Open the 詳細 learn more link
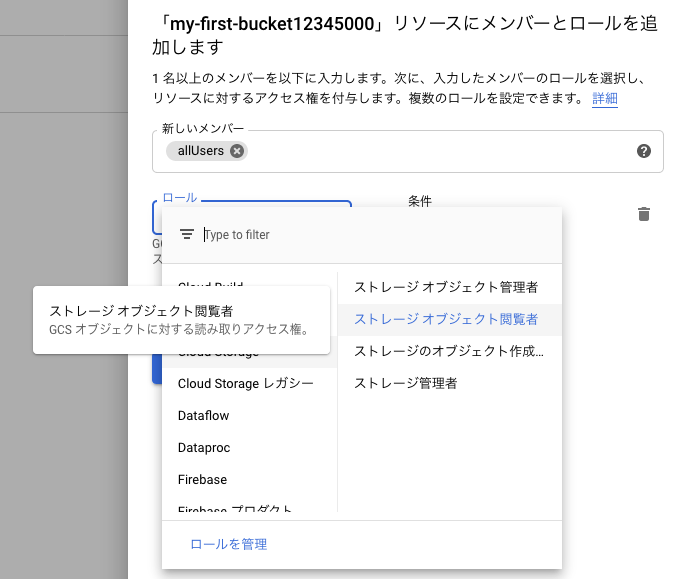Screen dimensions: 690x579 (x=605, y=98)
